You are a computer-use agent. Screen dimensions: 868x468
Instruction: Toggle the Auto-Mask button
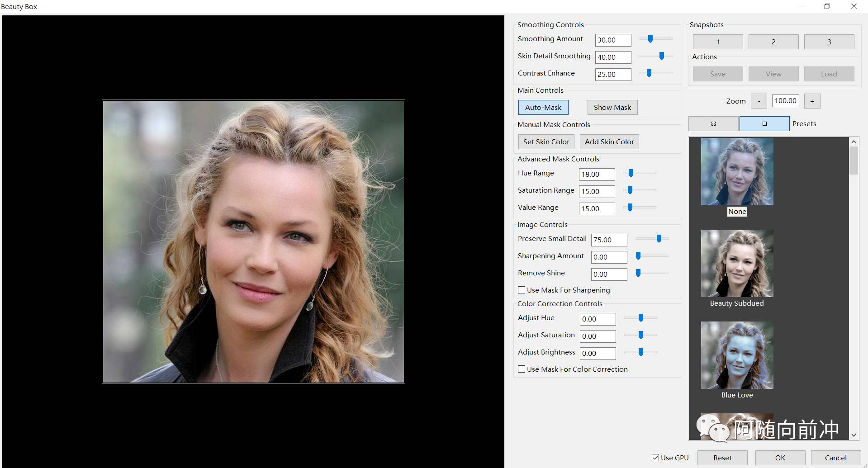pos(543,108)
